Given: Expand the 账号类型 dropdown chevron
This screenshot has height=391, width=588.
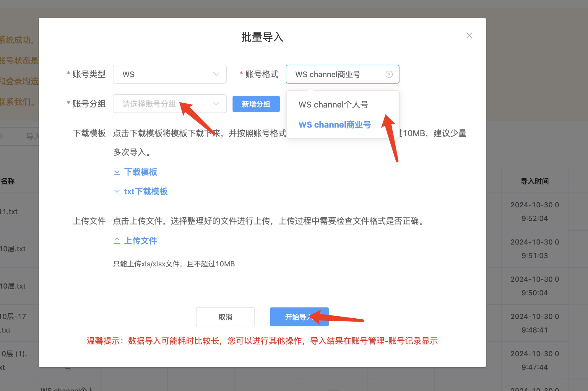Looking at the screenshot, I should pyautogui.click(x=216, y=74).
